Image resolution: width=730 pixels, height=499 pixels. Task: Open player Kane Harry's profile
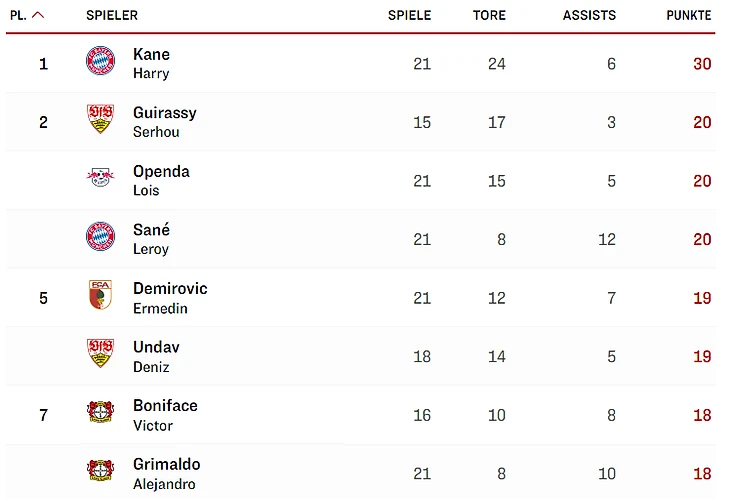coord(151,62)
